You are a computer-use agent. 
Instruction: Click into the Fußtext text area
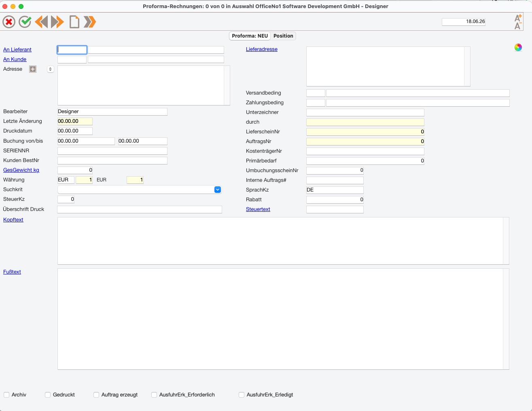pyautogui.click(x=280, y=319)
